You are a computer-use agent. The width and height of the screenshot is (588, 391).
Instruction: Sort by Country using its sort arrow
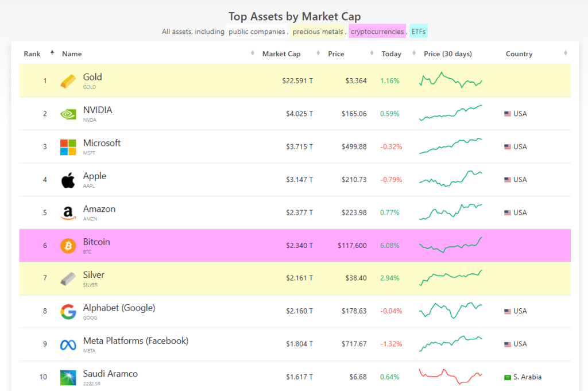point(566,53)
